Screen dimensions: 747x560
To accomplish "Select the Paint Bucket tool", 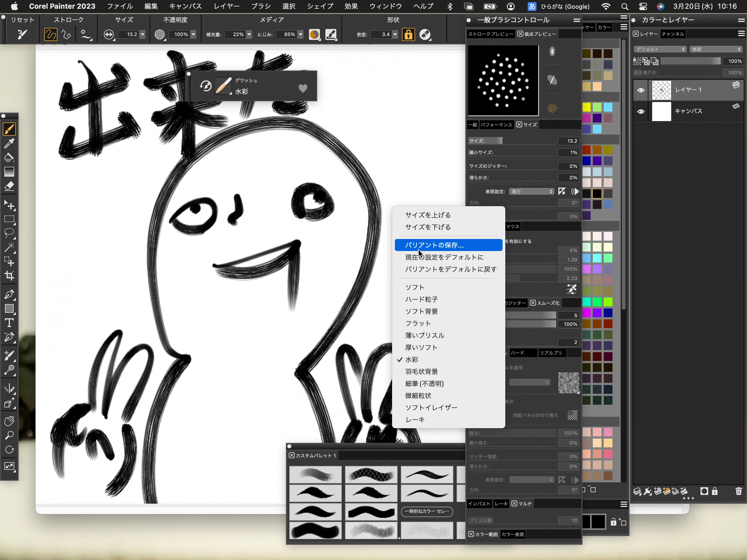I will [9, 158].
